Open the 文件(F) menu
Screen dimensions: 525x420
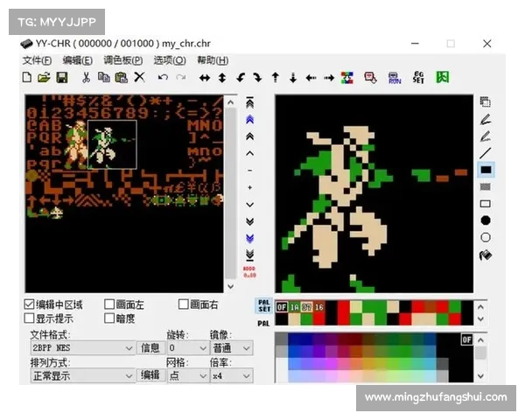point(38,60)
